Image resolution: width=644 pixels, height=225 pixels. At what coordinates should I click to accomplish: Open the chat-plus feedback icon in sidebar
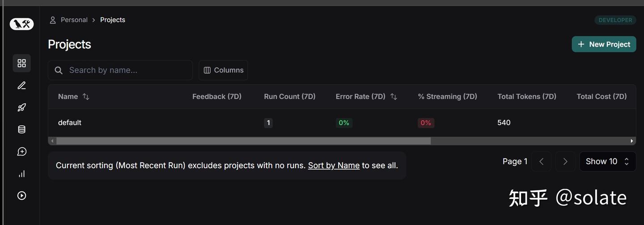tap(21, 152)
